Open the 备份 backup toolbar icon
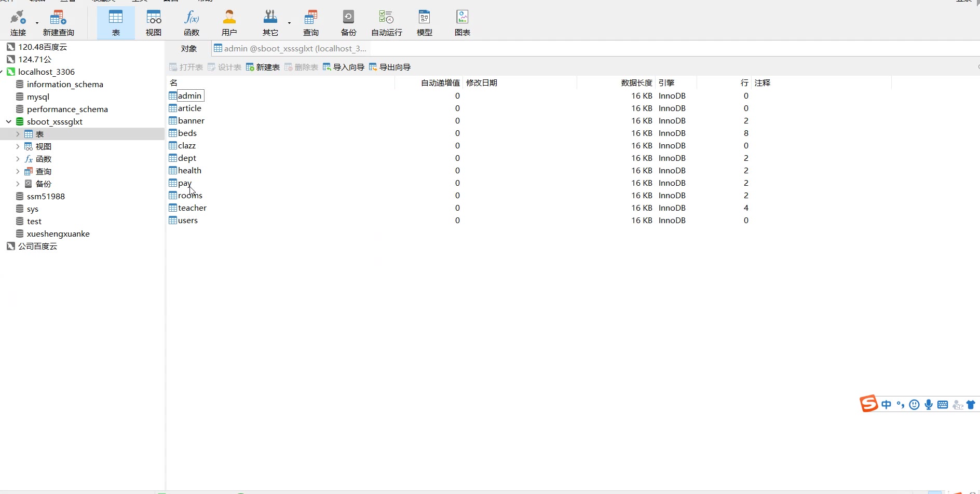 pos(349,23)
